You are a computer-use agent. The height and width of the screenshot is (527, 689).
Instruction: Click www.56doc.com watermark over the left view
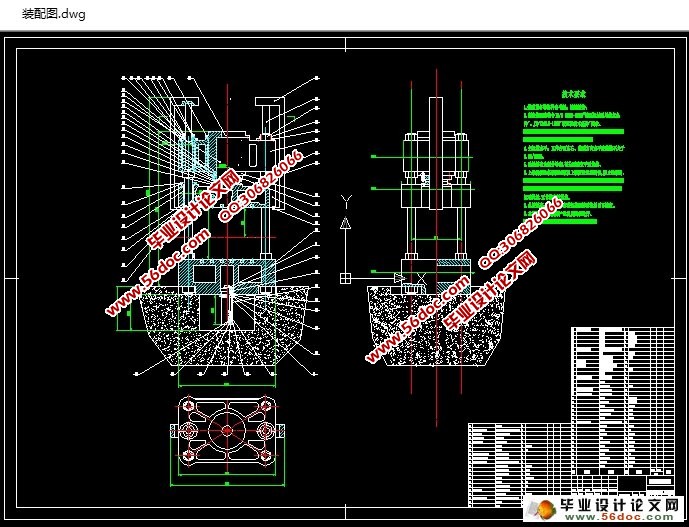pyautogui.click(x=158, y=271)
